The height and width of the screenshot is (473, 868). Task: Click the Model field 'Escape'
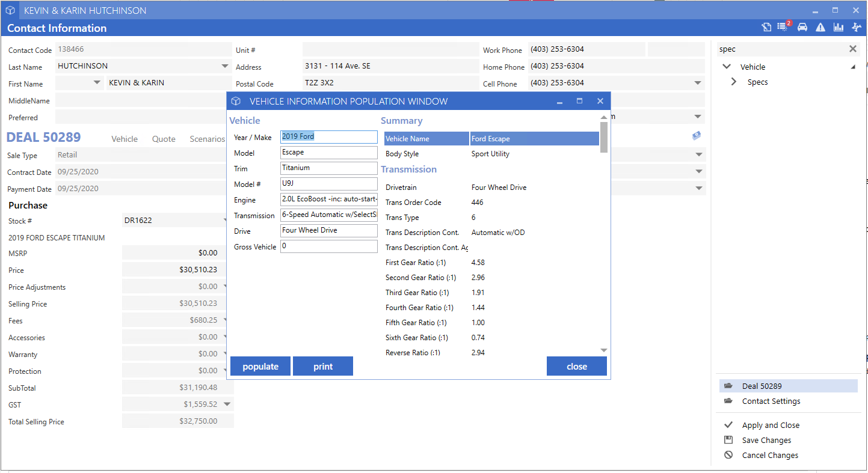[329, 153]
